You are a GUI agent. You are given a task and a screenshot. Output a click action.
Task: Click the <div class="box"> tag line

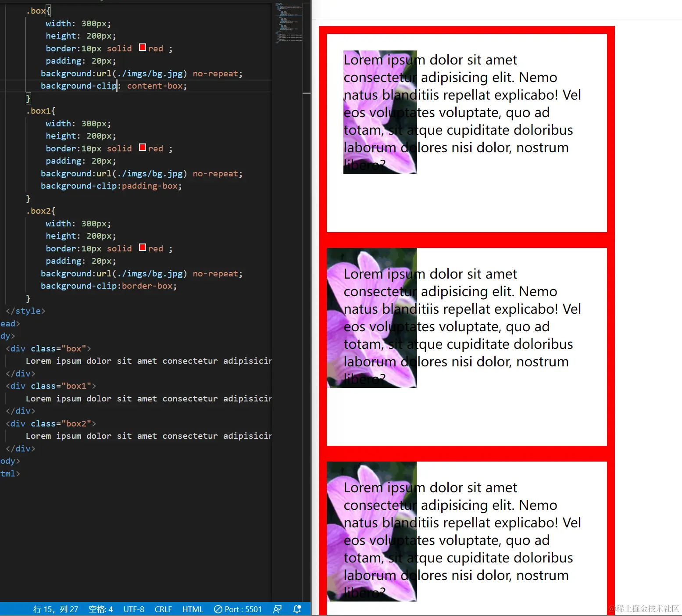[x=48, y=349]
